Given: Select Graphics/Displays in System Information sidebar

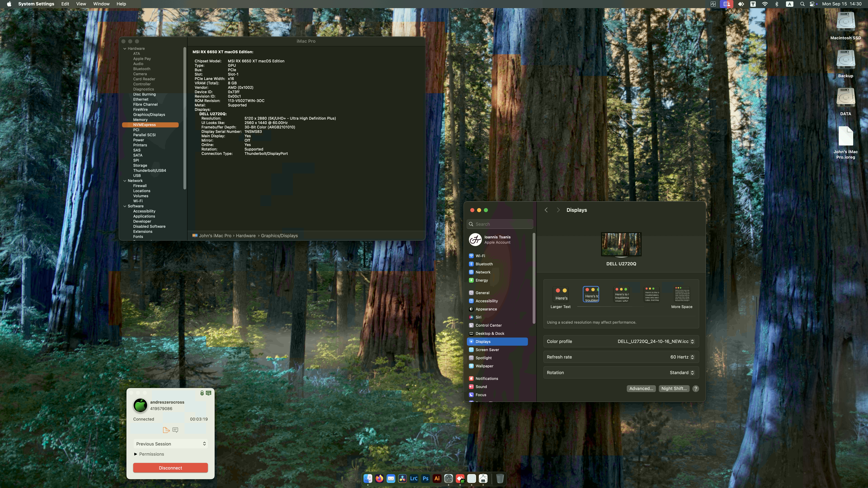Looking at the screenshot, I should pos(149,115).
